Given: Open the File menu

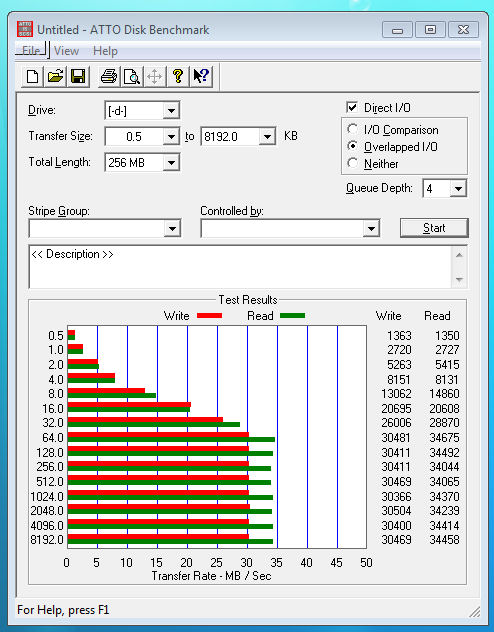Looking at the screenshot, I should [x=31, y=51].
